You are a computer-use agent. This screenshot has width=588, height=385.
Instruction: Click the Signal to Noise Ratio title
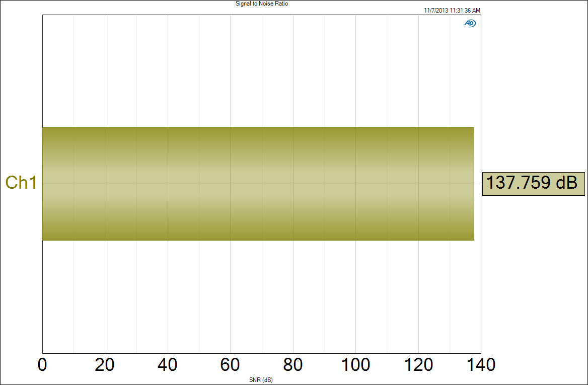(262, 4)
